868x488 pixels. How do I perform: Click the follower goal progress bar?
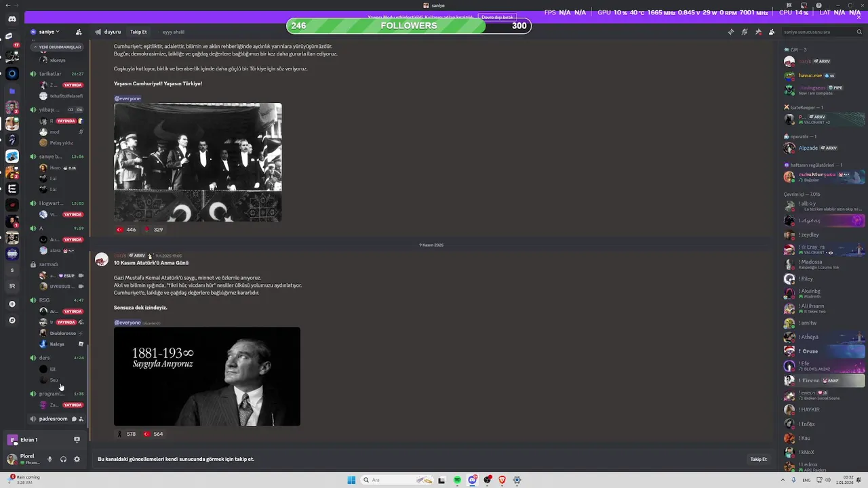click(x=409, y=26)
